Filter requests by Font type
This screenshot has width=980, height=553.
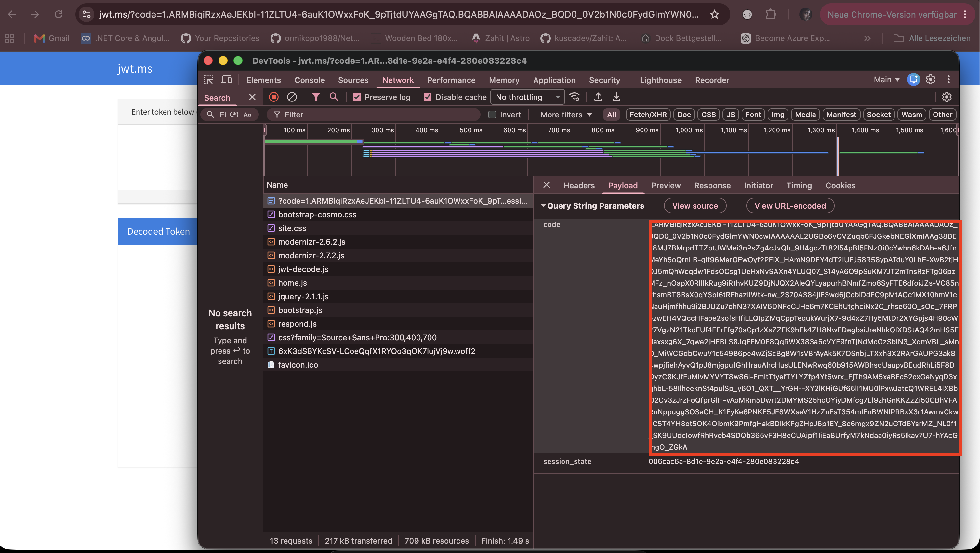[753, 115]
